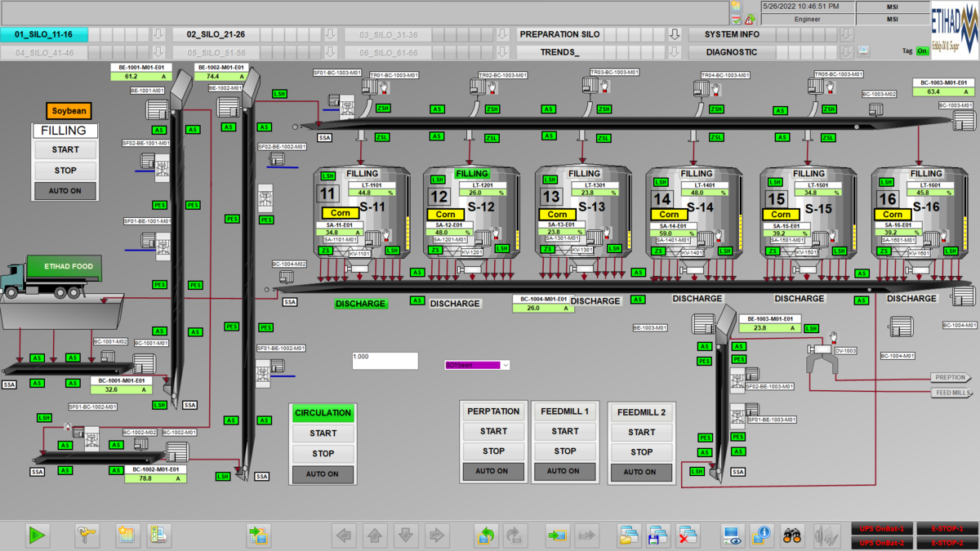Expand arrow next to 01_SILO_11-16 tab

click(160, 34)
